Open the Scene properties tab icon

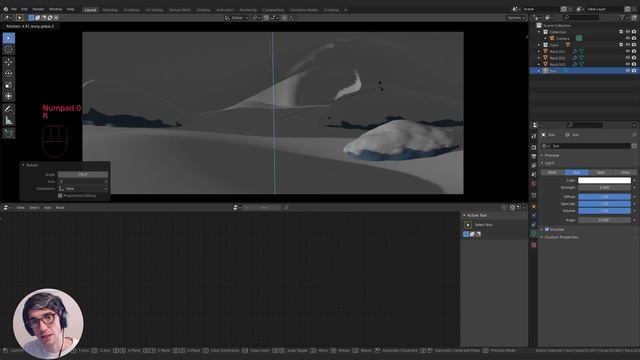pyautogui.click(x=533, y=175)
